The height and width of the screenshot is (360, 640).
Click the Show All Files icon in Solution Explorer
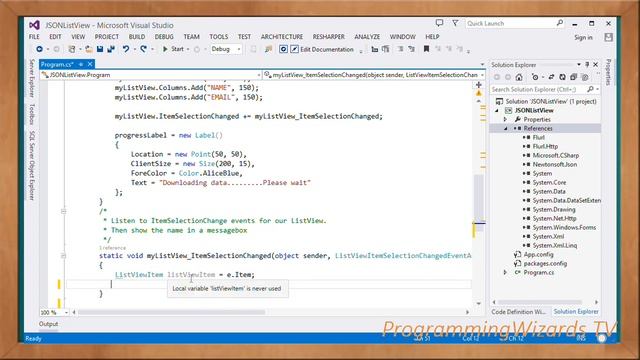pyautogui.click(x=584, y=77)
